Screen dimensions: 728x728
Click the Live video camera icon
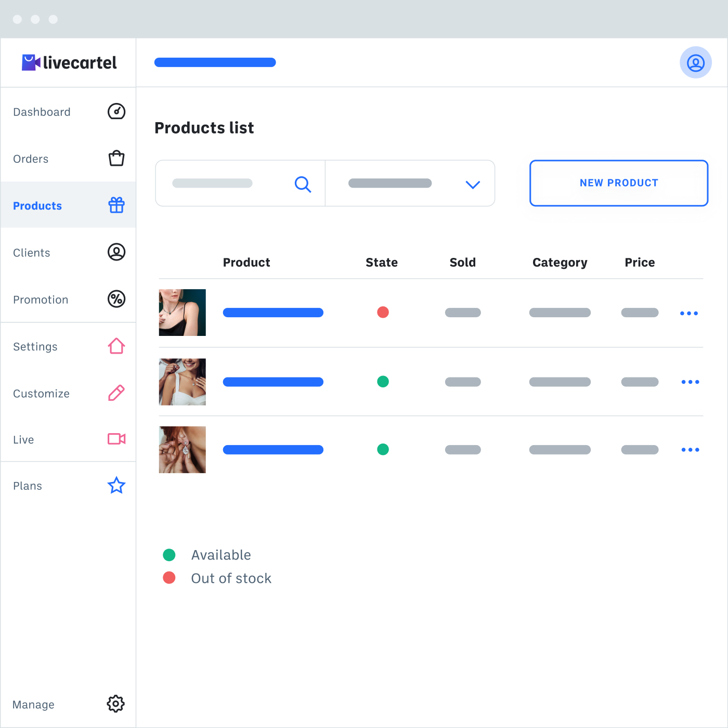click(x=116, y=439)
